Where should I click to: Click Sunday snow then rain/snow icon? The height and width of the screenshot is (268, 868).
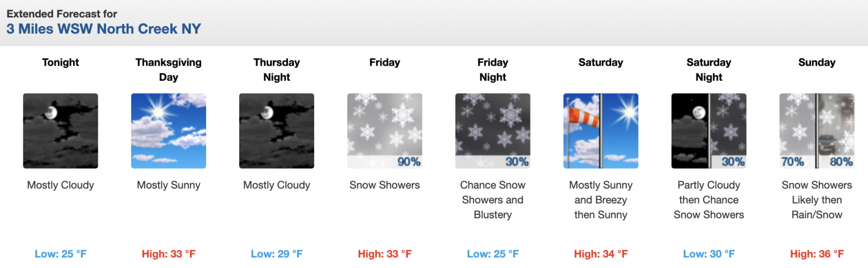click(x=816, y=131)
